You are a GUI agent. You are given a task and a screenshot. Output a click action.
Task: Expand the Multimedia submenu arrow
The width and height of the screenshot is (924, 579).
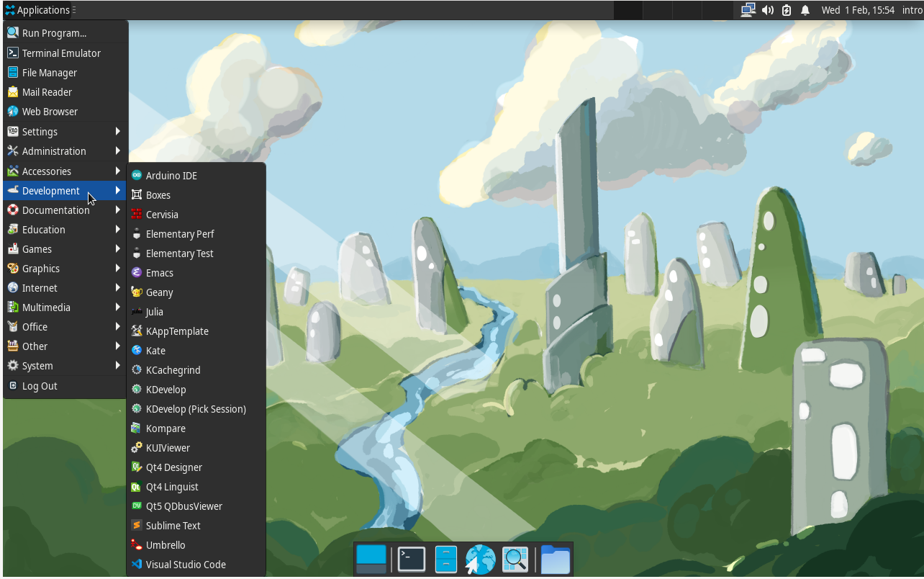click(117, 307)
